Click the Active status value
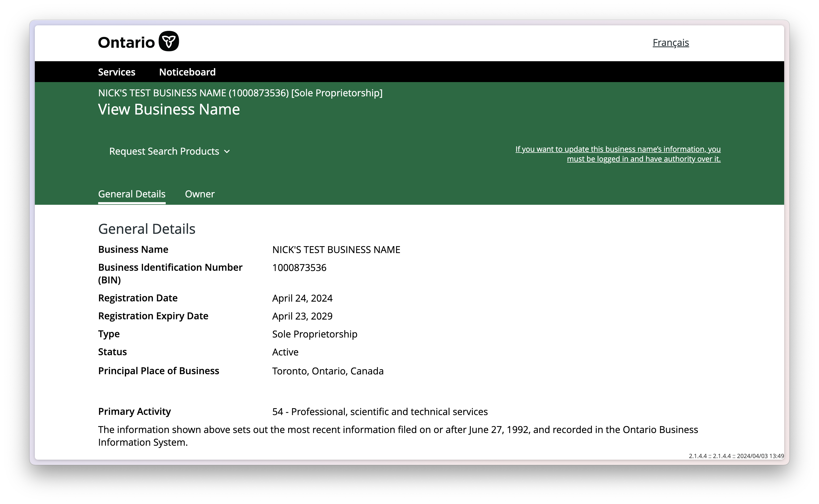Image resolution: width=819 pixels, height=504 pixels. click(285, 352)
